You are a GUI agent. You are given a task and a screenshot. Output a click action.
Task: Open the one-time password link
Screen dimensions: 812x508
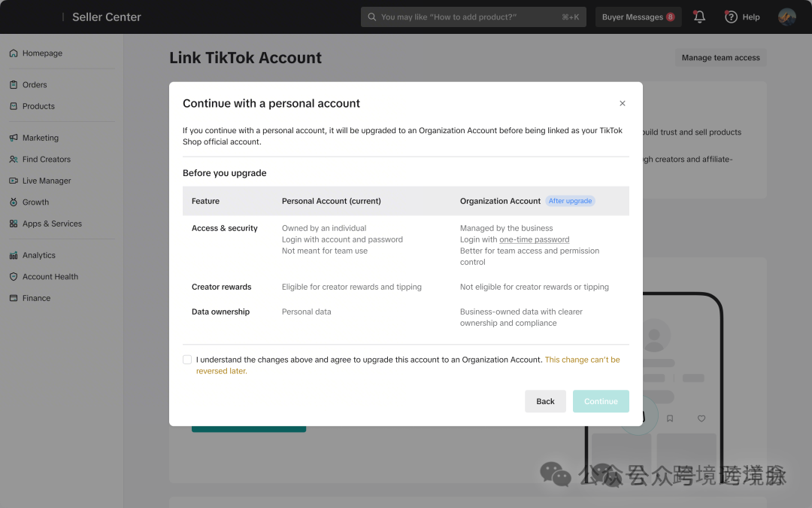pos(534,239)
